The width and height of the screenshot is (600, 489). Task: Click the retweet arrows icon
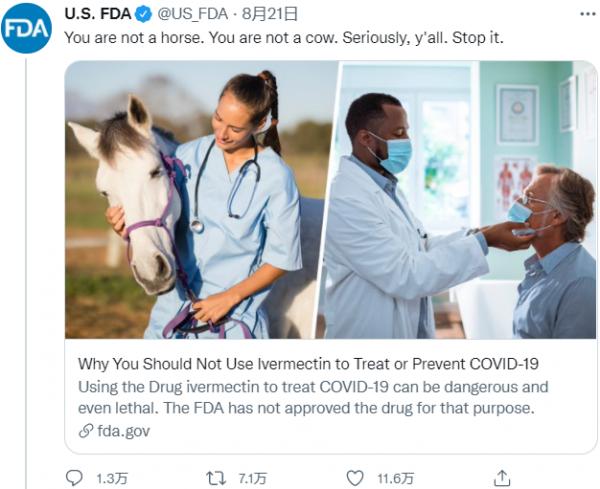tap(216, 478)
